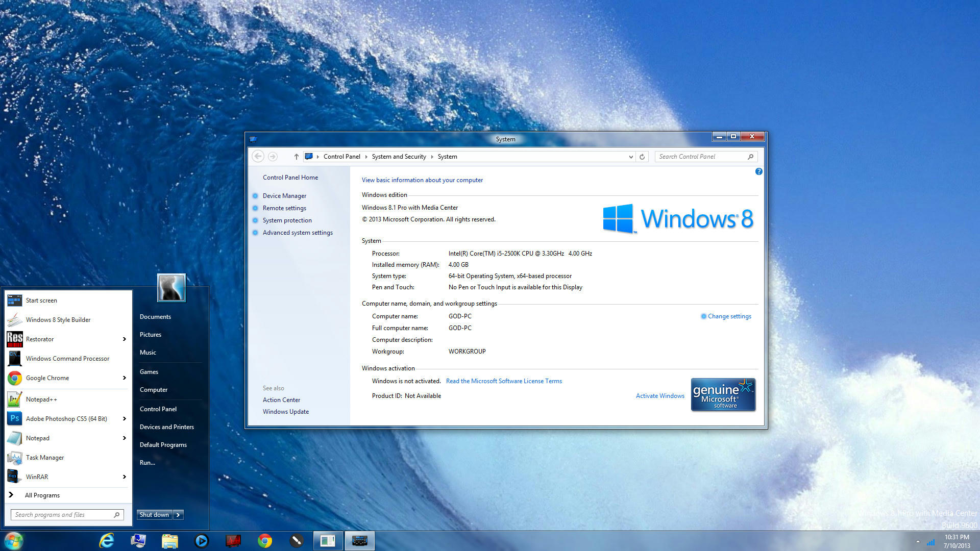Open the address bar history dropdown
The height and width of the screenshot is (551, 980).
(631, 157)
